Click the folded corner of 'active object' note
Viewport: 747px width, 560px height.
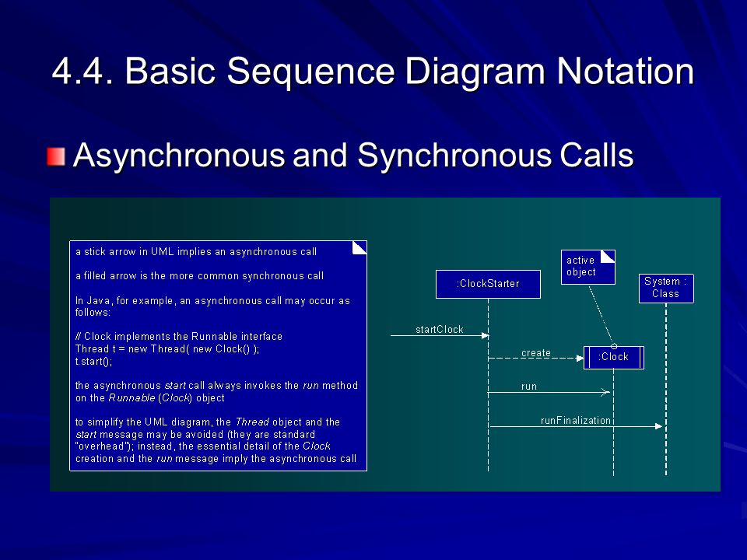[608, 257]
